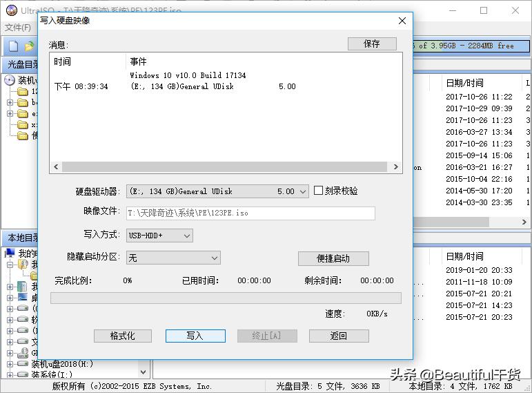Click the 映像文件 path field

(250, 213)
